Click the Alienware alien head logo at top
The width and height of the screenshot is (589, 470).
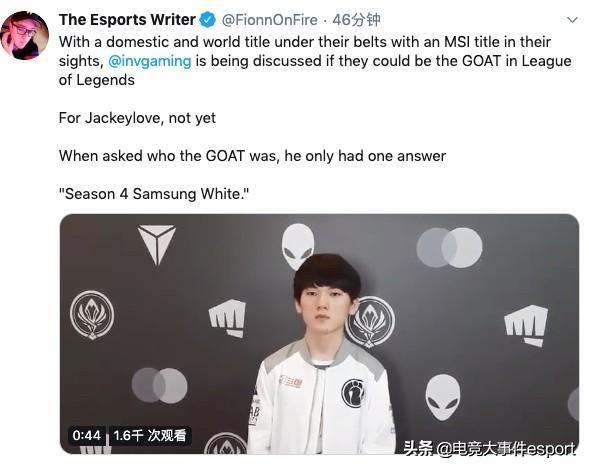pyautogui.click(x=298, y=245)
